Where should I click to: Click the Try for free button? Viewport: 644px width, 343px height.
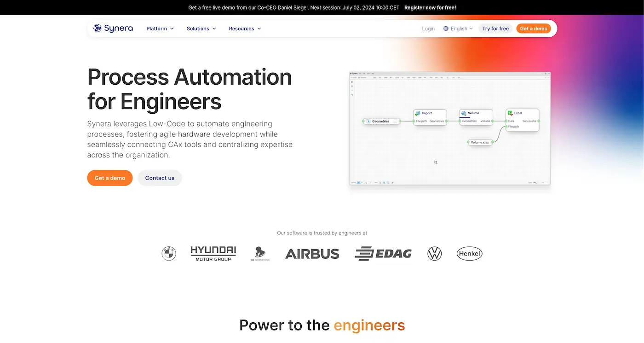coord(495,29)
